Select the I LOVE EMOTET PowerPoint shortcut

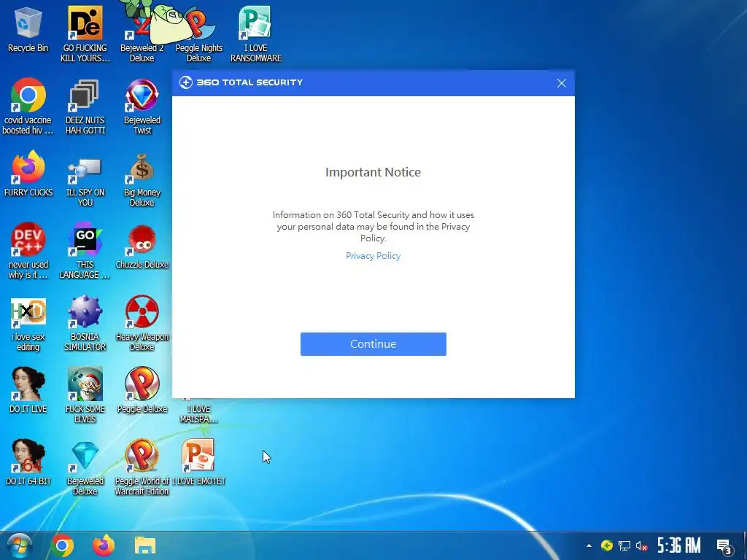[x=198, y=462]
